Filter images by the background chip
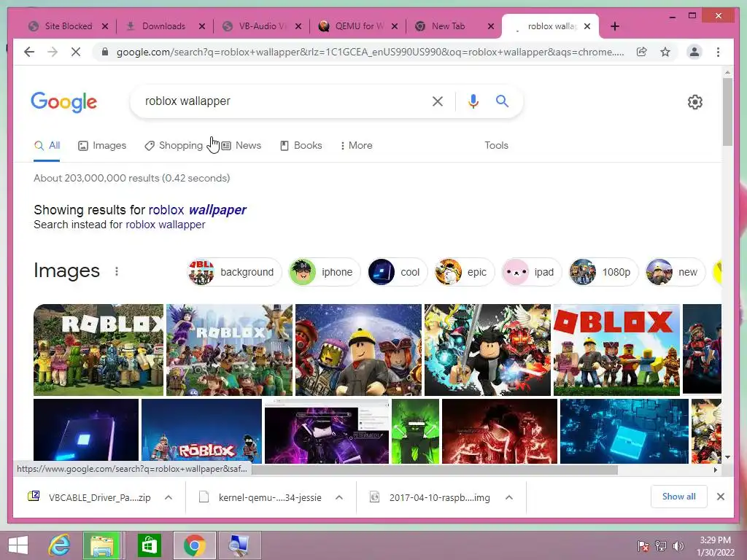The image size is (747, 560). (x=234, y=272)
